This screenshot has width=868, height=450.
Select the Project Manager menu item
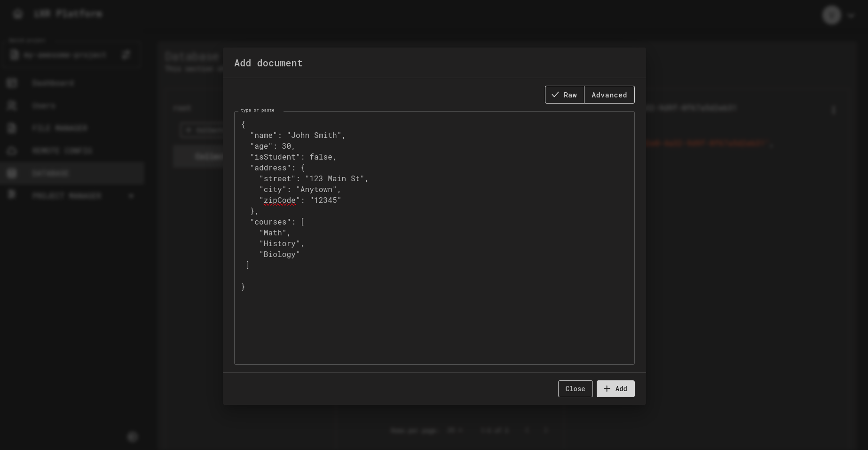click(67, 196)
